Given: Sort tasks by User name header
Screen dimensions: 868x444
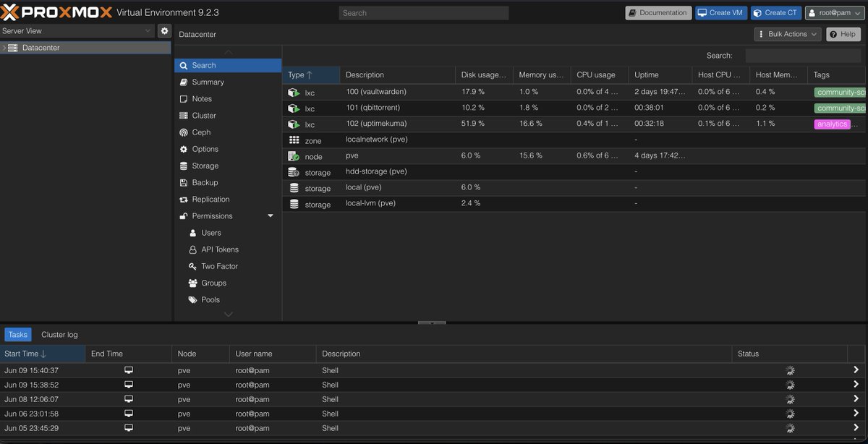Looking at the screenshot, I should [273, 354].
